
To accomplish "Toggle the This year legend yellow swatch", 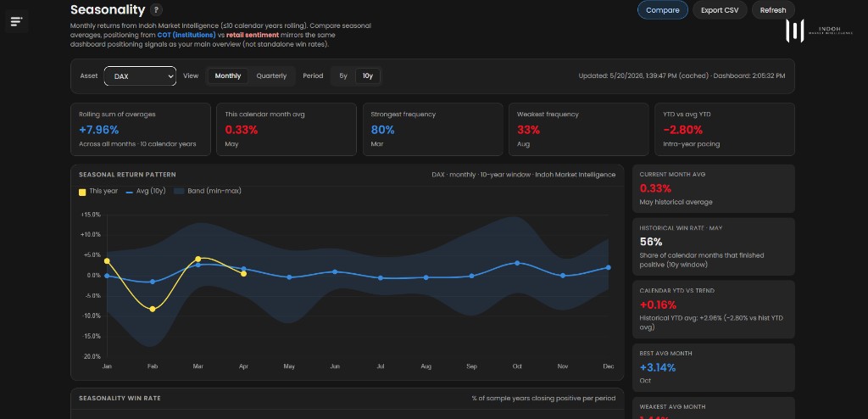I will (82, 192).
